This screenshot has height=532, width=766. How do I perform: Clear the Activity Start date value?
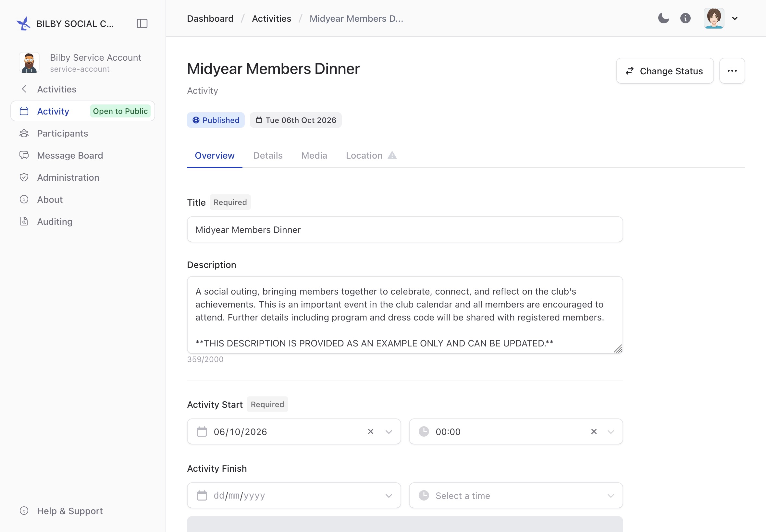pos(370,431)
